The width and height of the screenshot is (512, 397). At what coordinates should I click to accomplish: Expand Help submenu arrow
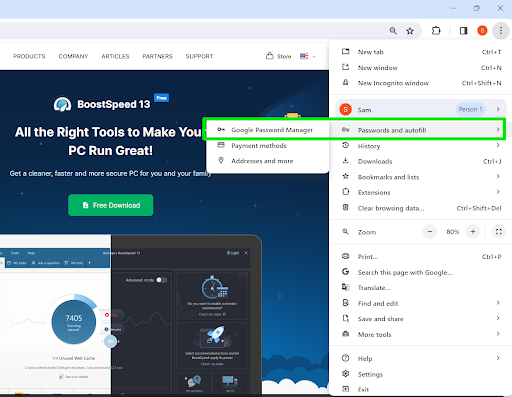pos(498,358)
